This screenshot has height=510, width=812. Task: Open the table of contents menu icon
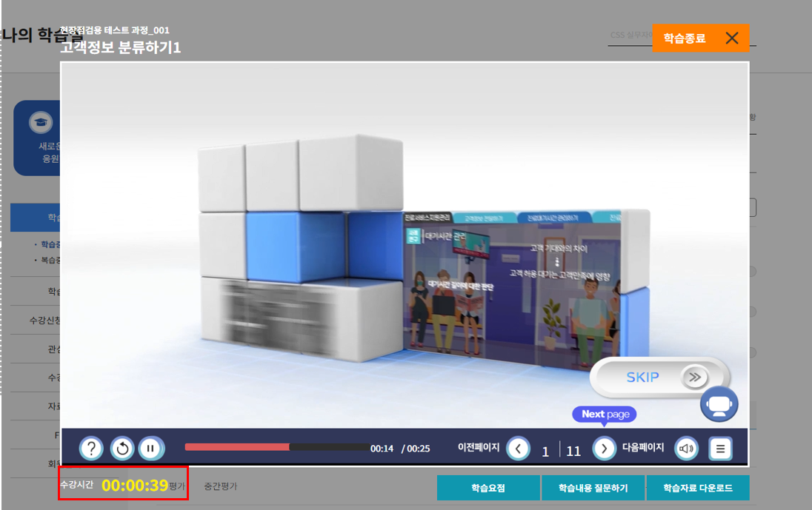tap(720, 448)
